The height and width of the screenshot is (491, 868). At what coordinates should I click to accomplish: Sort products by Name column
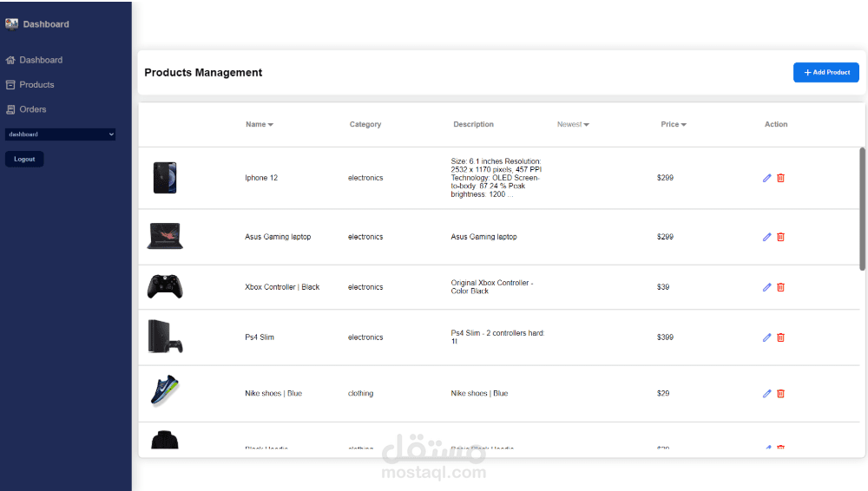point(260,125)
